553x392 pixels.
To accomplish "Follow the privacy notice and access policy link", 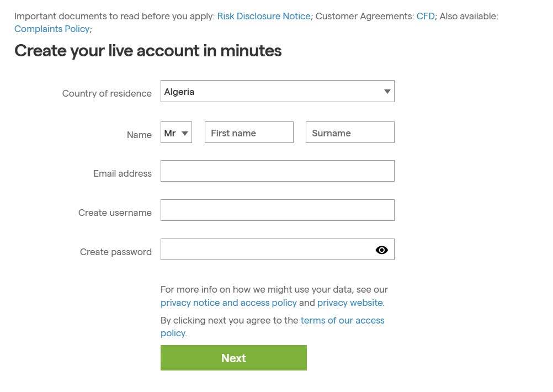I will pos(228,303).
